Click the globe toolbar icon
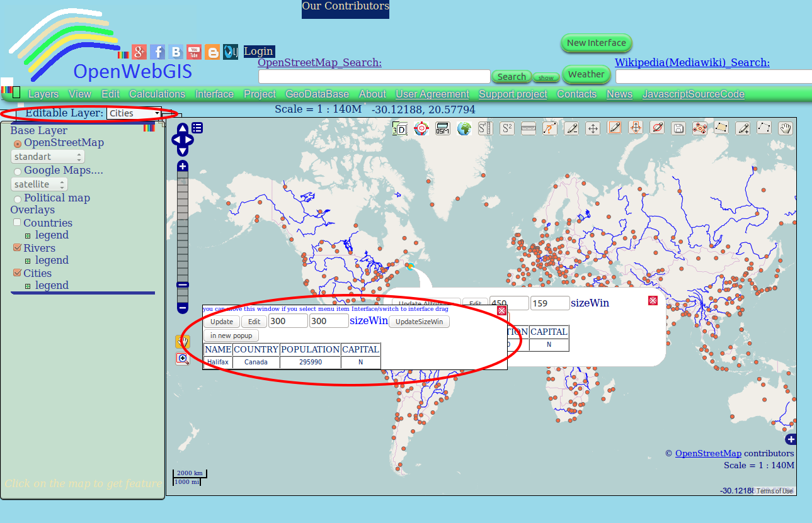Screen dimensions: 812x523 464,128
